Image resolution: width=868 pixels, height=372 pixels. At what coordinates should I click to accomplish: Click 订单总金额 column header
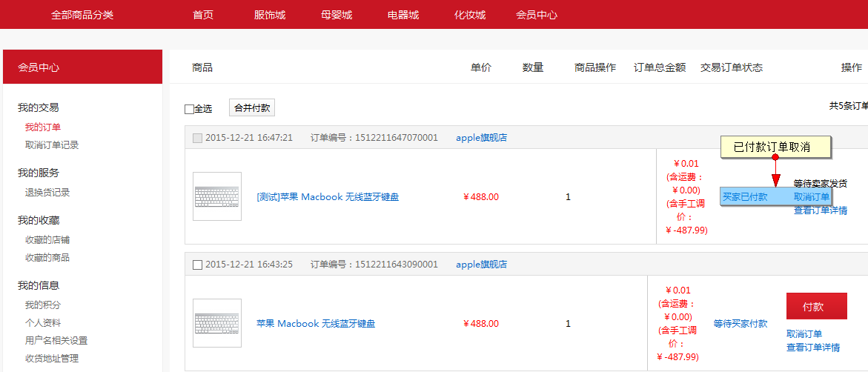pos(660,67)
